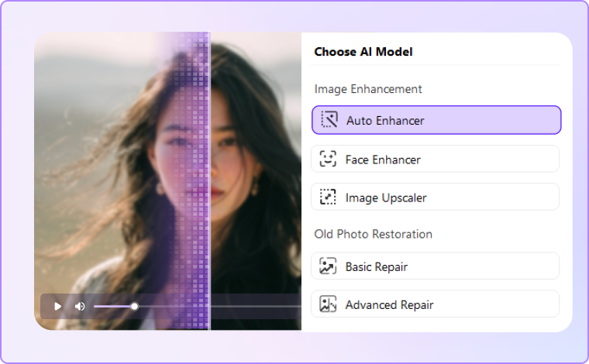
Task: Select Basic Repair for old photos
Action: coord(435,266)
